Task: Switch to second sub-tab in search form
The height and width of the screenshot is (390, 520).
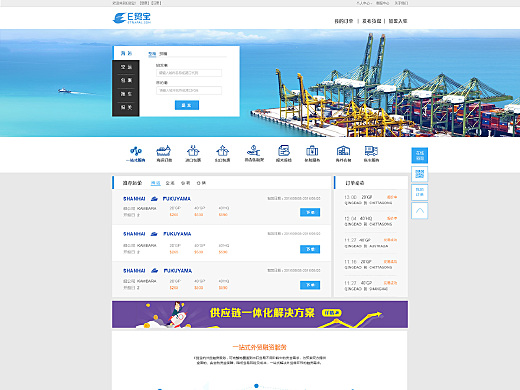Action: [x=163, y=54]
